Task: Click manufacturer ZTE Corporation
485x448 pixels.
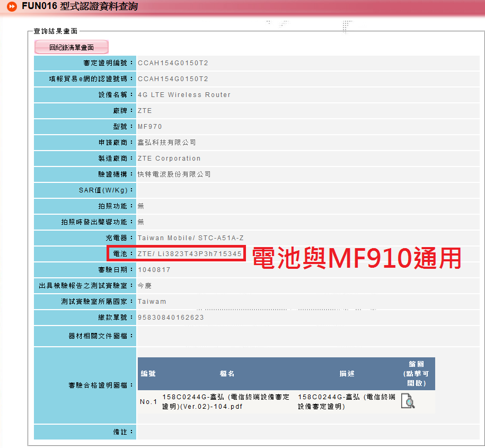Action: coord(169,159)
